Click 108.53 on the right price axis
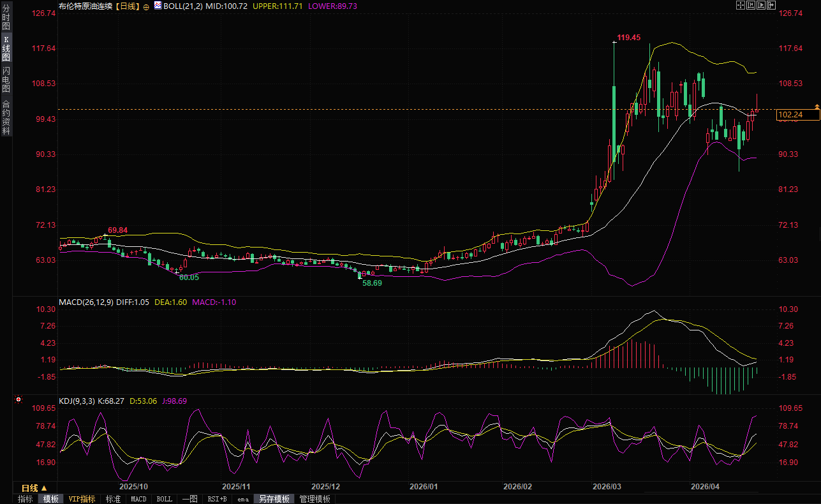The width and height of the screenshot is (821, 504). 791,84
